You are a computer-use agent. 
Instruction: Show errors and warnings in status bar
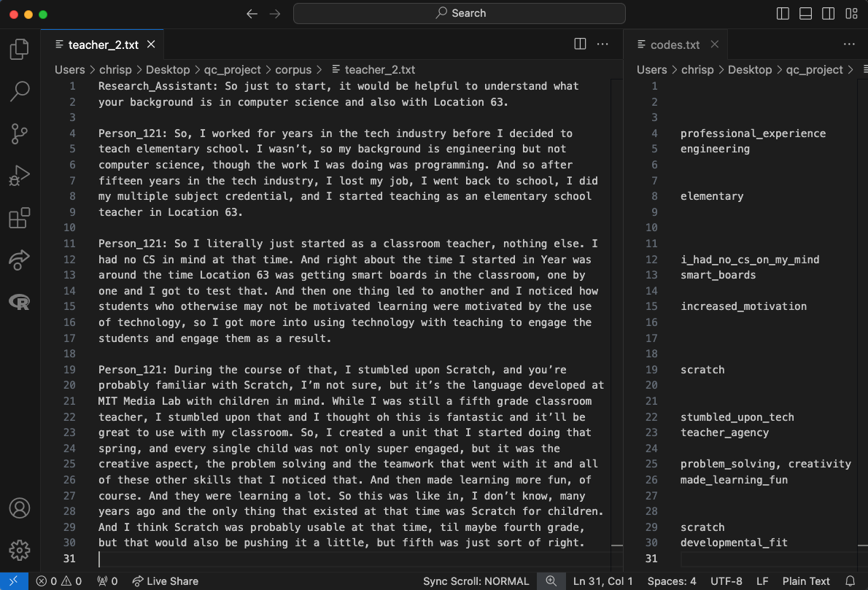[x=58, y=581]
